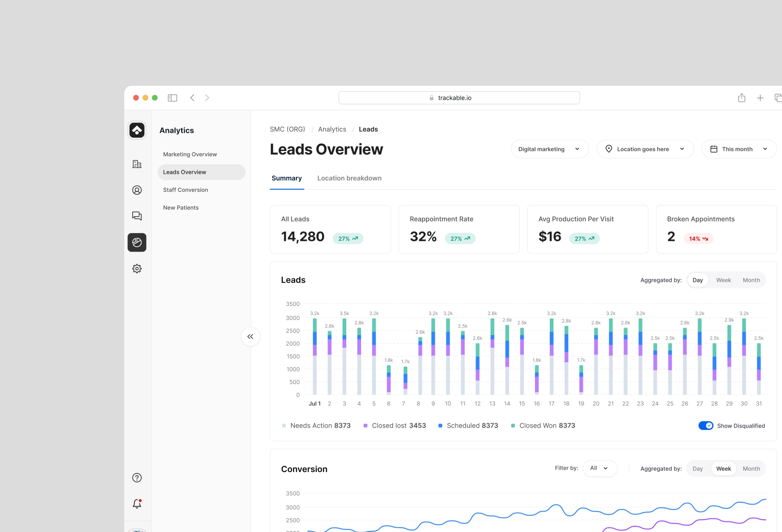Click the Conversion section title
This screenshot has height=532, width=782.
click(304, 469)
